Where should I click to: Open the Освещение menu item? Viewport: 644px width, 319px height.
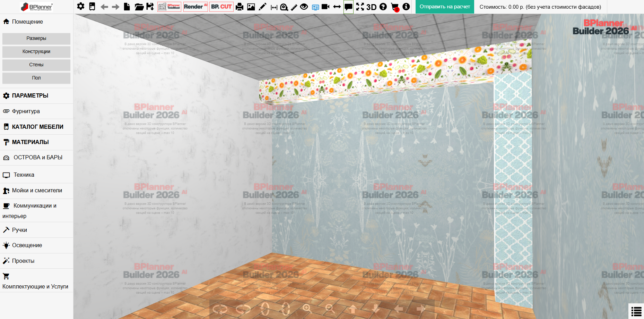pos(36,245)
